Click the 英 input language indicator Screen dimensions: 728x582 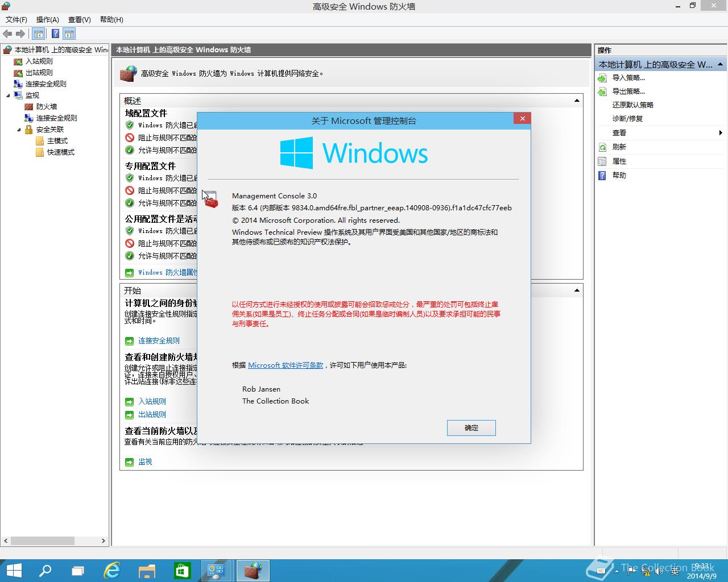pos(675,571)
